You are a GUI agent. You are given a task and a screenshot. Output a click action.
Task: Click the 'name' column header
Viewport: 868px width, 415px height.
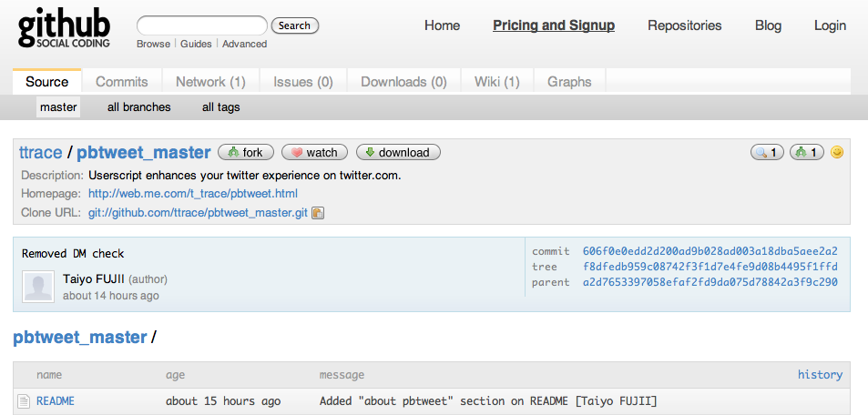[x=49, y=375]
